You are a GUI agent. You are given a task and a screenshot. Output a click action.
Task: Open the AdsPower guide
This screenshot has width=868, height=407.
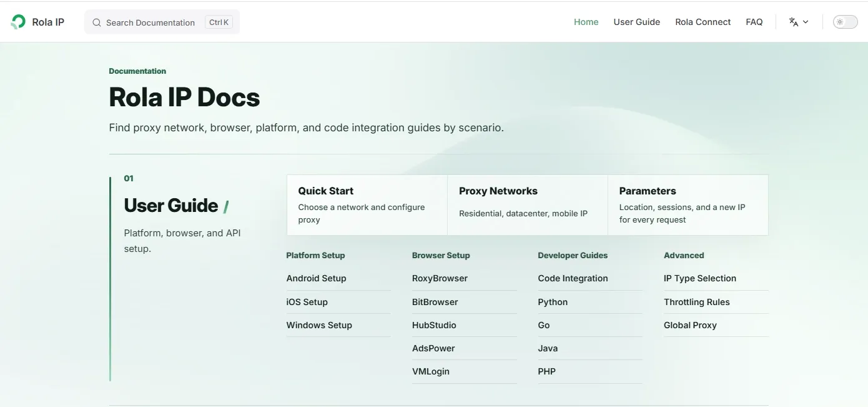tap(433, 348)
